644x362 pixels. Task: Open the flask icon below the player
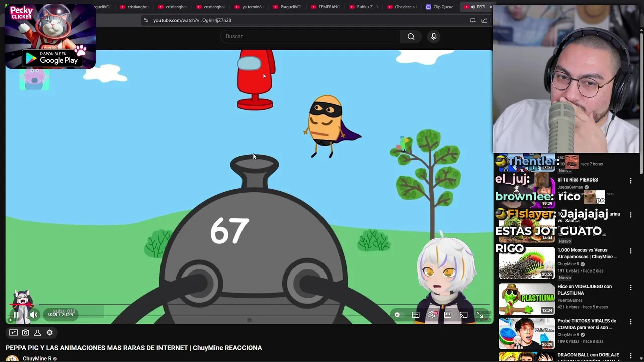coord(37,332)
